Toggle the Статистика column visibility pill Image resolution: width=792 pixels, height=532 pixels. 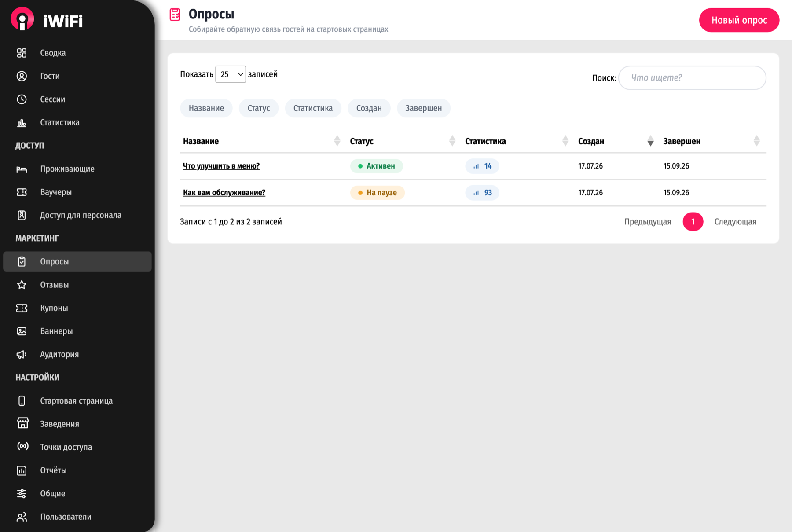pyautogui.click(x=313, y=108)
